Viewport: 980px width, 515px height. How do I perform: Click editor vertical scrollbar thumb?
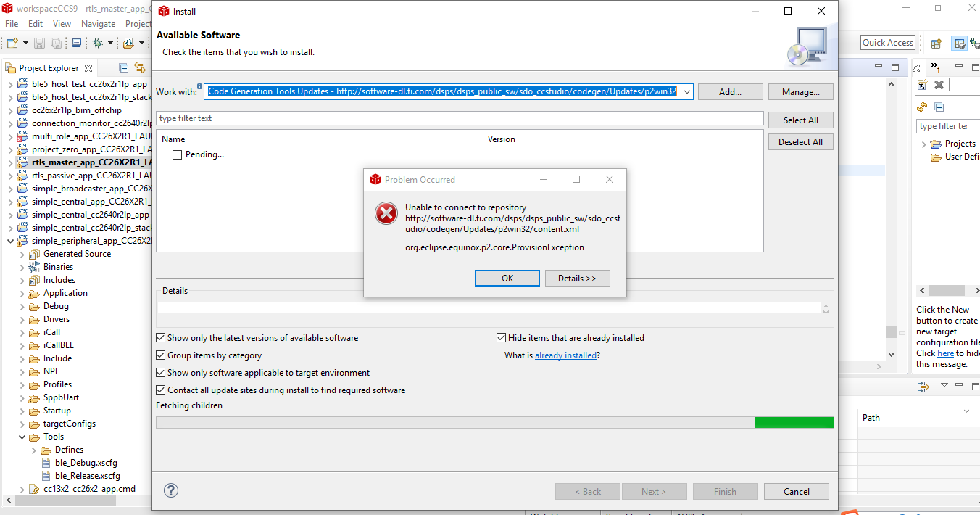(891, 331)
